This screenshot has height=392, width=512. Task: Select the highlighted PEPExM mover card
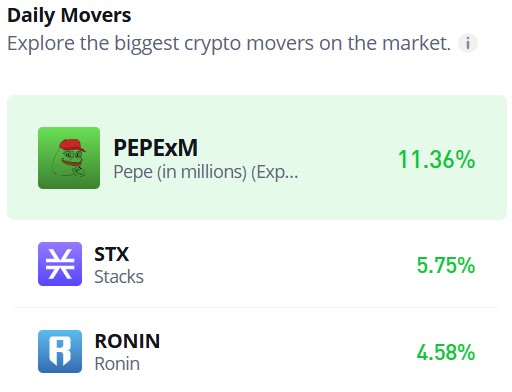(x=257, y=157)
